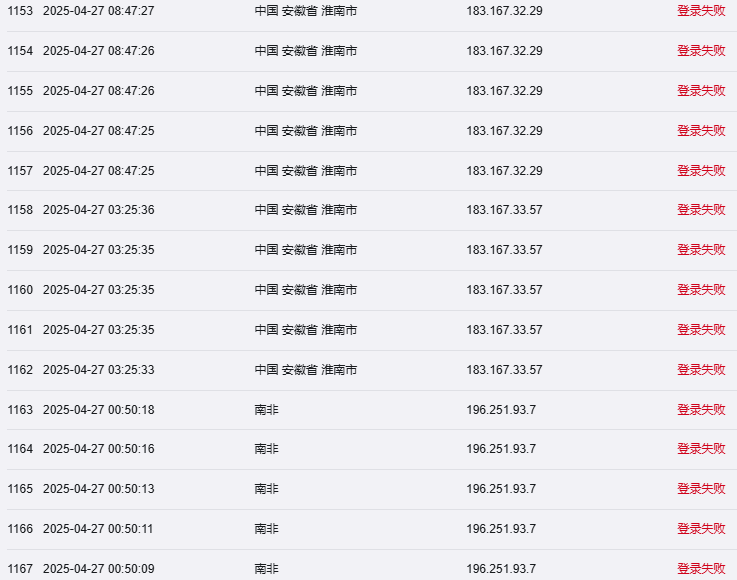Screen dimensions: 737x580
Task: Select timestamp 2025-04-27 00:50:11
Action: pos(98,529)
